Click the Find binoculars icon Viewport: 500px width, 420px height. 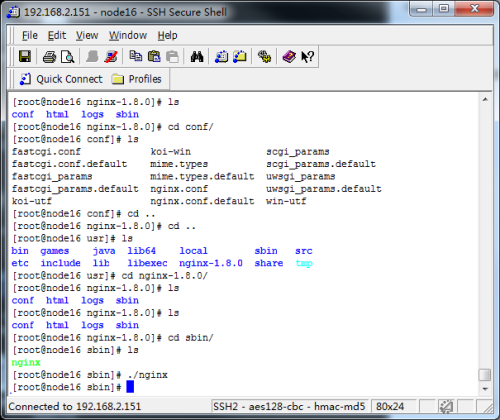click(x=197, y=56)
